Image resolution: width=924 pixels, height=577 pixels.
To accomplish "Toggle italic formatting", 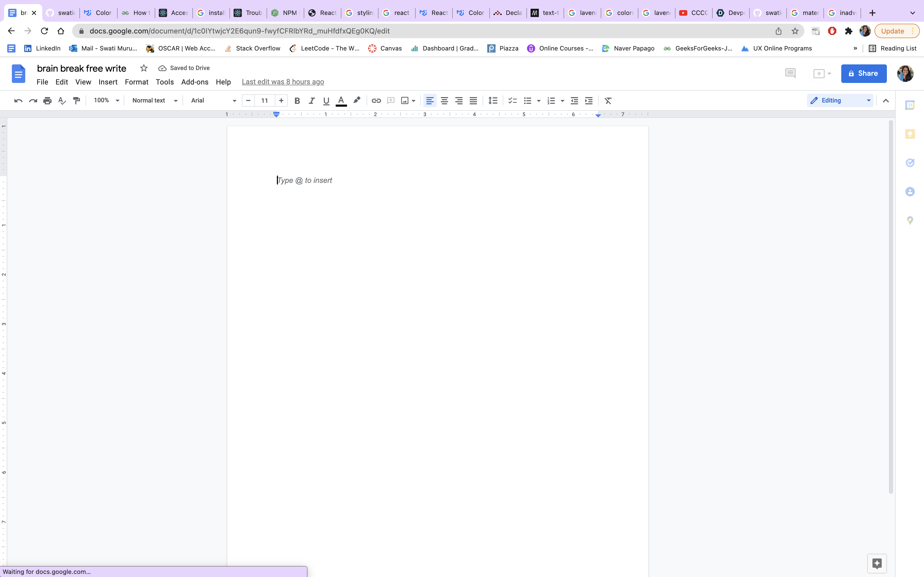I will 311,101.
